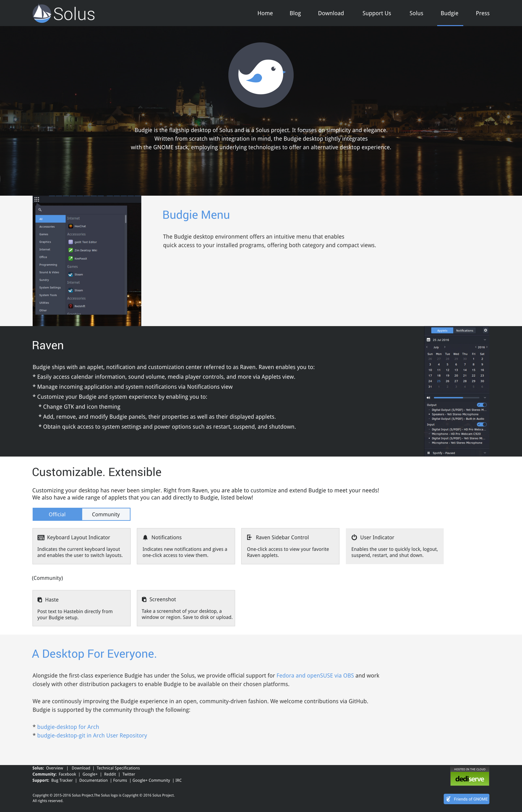Image resolution: width=522 pixels, height=812 pixels.
Task: Mute via the Raven speaker icon
Action: click(428, 398)
